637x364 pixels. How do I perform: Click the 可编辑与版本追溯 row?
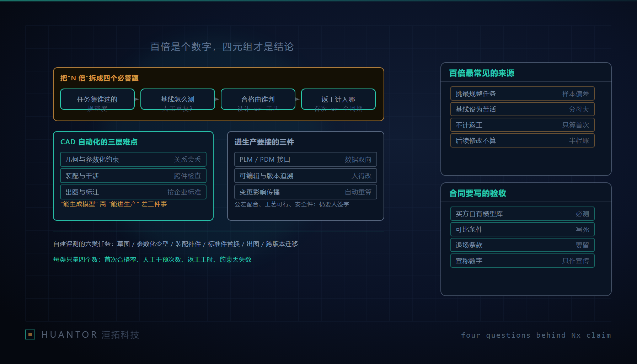click(x=306, y=176)
